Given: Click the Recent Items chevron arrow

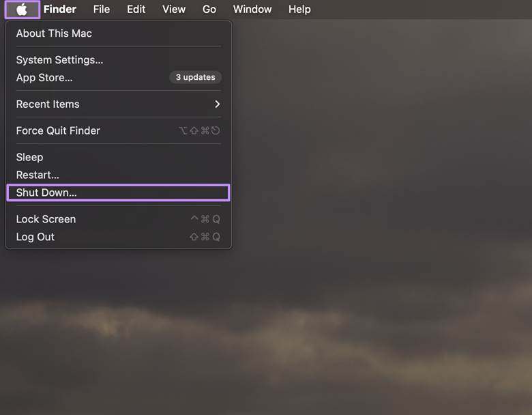Looking at the screenshot, I should (x=218, y=104).
